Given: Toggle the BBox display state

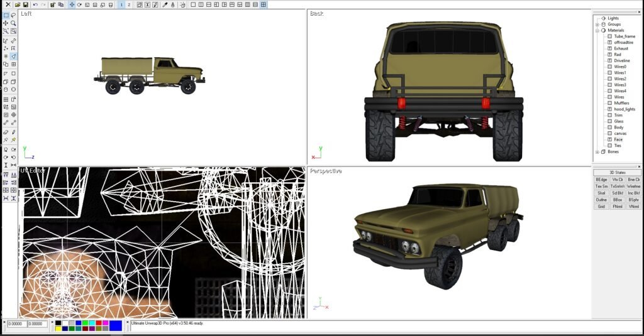Looking at the screenshot, I should click(x=618, y=200).
